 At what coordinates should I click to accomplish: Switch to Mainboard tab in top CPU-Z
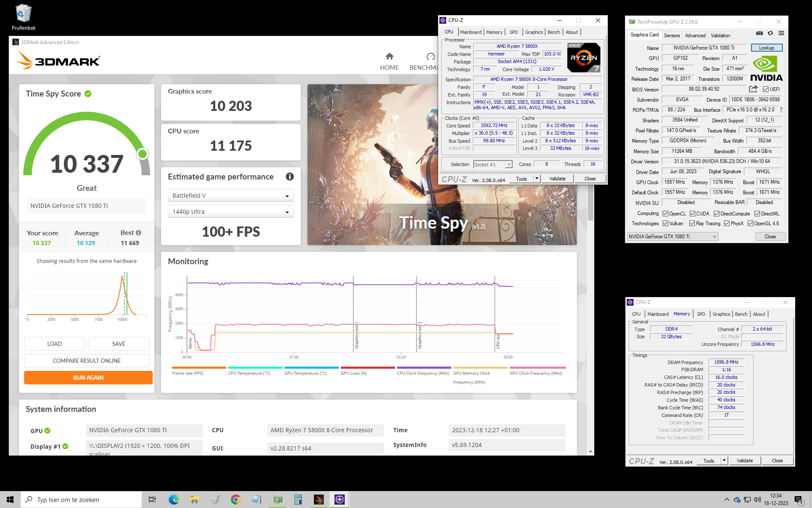[x=470, y=32]
